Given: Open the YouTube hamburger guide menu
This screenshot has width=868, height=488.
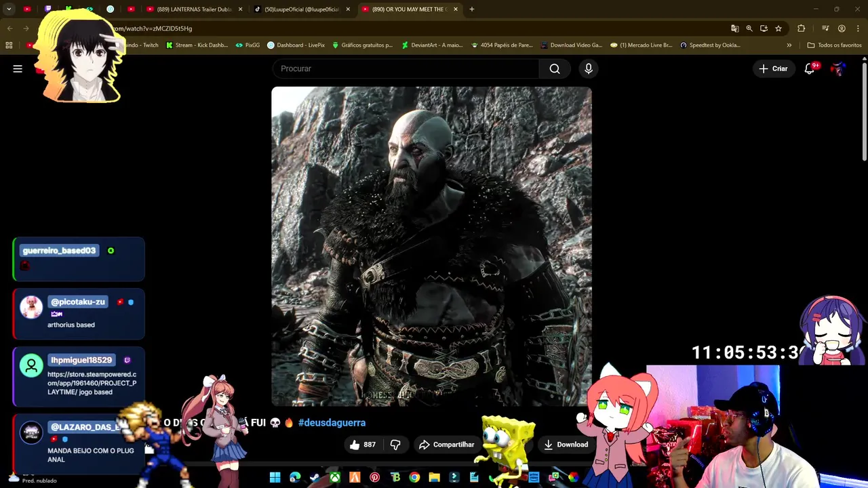Looking at the screenshot, I should click(x=18, y=68).
